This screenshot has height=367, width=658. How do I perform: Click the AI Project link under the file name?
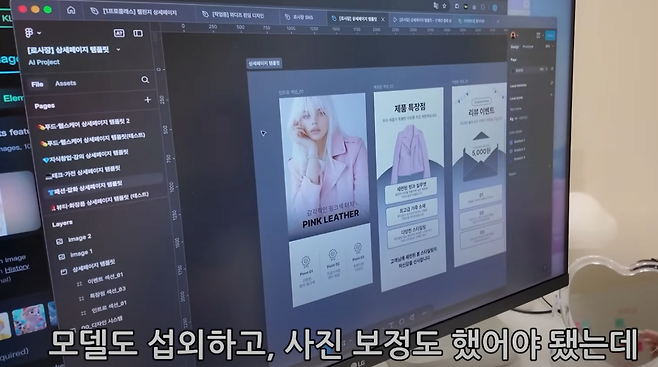click(44, 62)
